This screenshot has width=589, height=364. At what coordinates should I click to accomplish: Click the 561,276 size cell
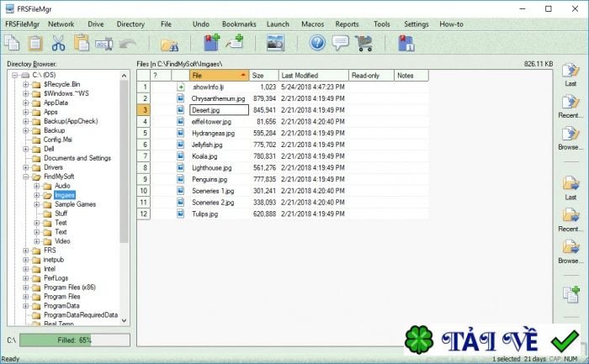[x=264, y=168]
